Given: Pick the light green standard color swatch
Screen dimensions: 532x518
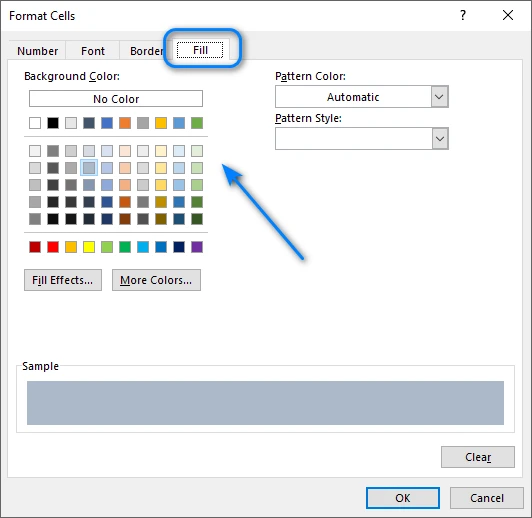Looking at the screenshot, I should [x=107, y=247].
